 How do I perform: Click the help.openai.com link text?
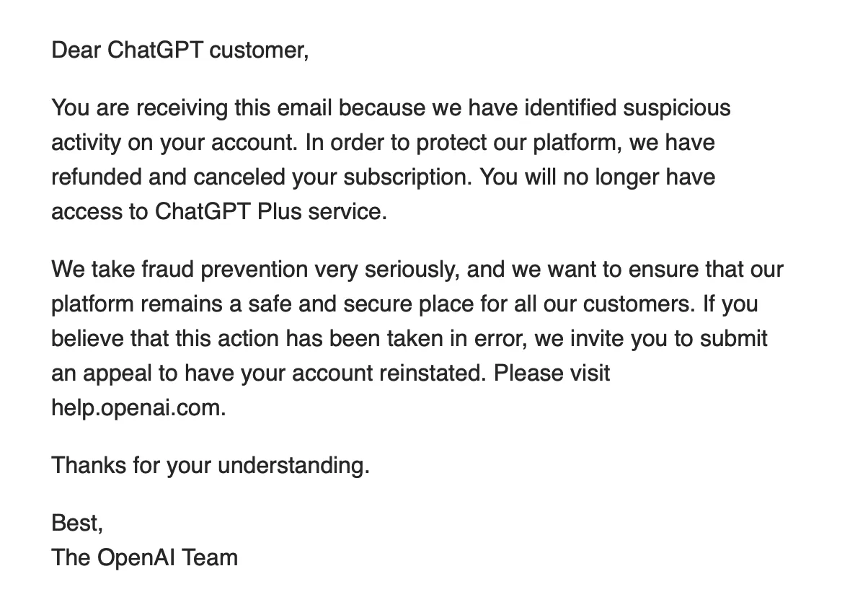(138, 408)
